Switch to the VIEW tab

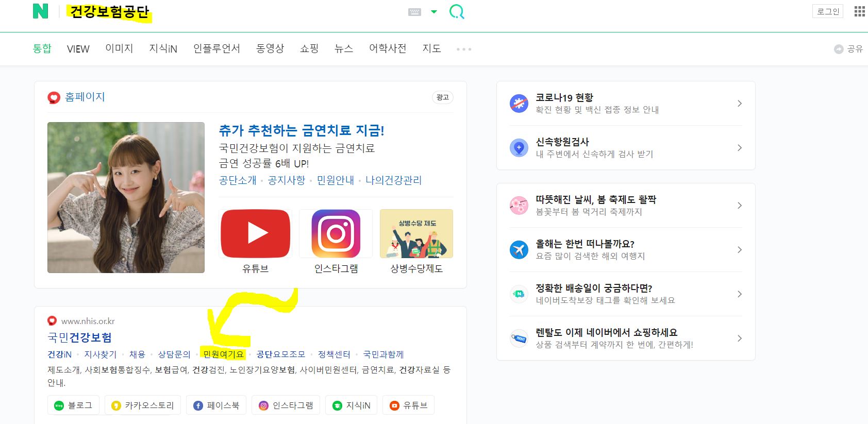coord(78,49)
